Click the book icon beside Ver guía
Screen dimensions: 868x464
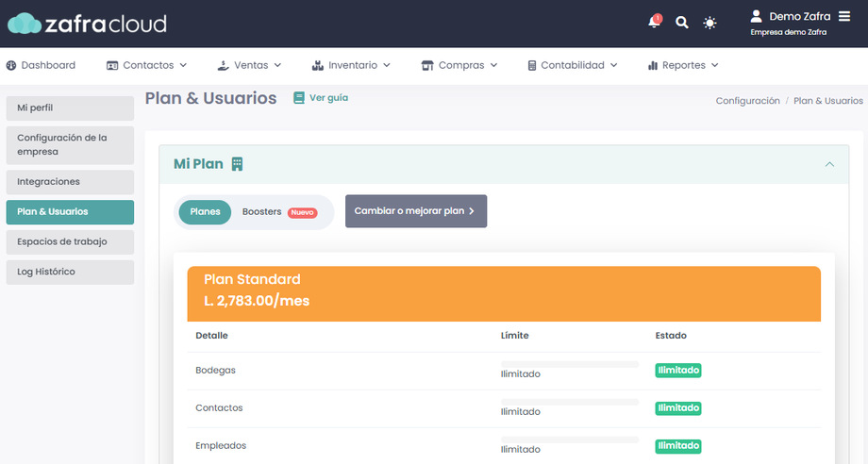tap(299, 98)
